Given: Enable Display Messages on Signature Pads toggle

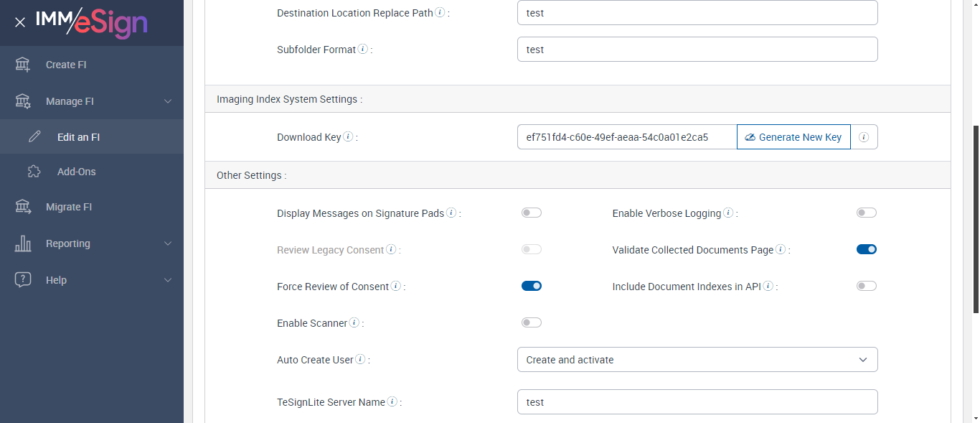Looking at the screenshot, I should point(532,213).
